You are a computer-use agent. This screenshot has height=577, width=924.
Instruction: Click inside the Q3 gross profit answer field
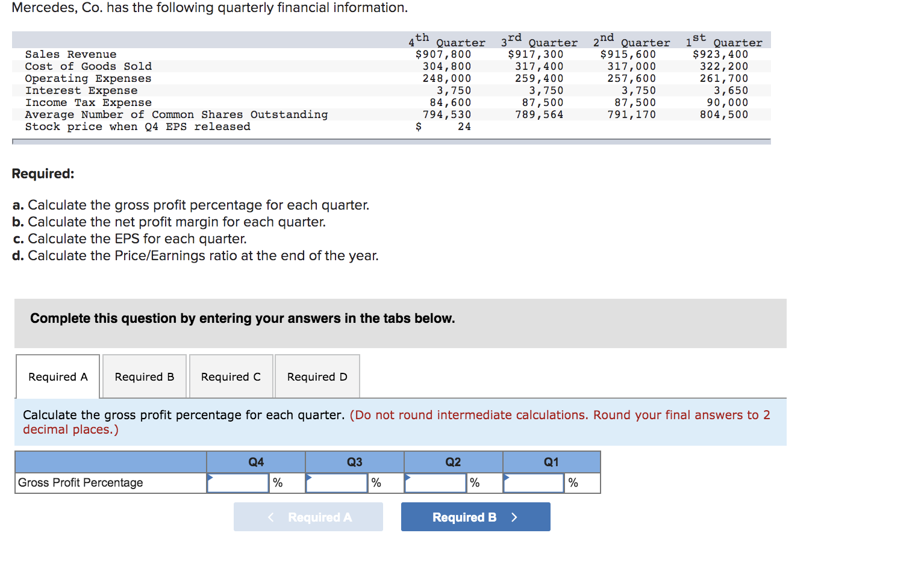click(338, 482)
